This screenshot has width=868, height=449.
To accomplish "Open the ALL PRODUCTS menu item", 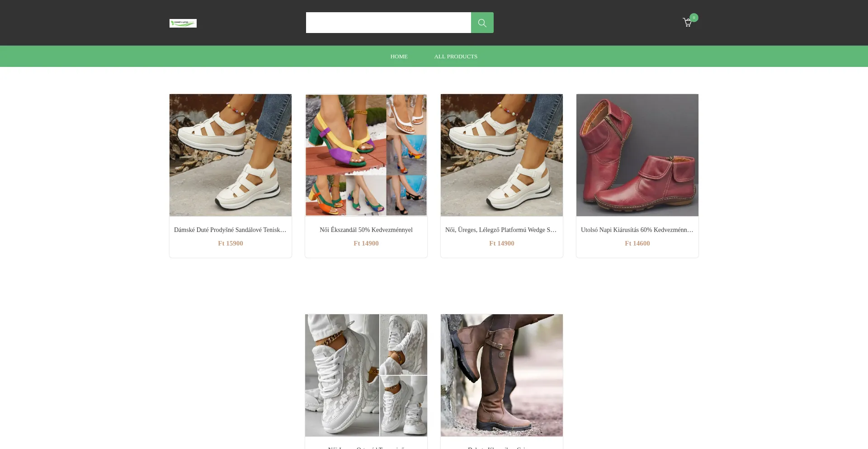I will 455,57.
